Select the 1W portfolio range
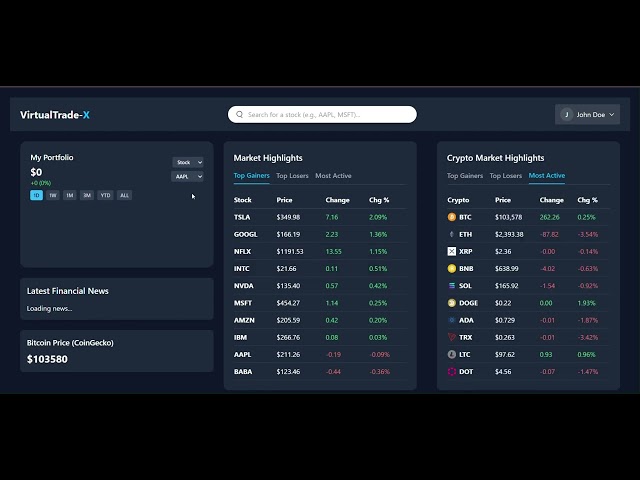The image size is (640, 480). pos(53,195)
